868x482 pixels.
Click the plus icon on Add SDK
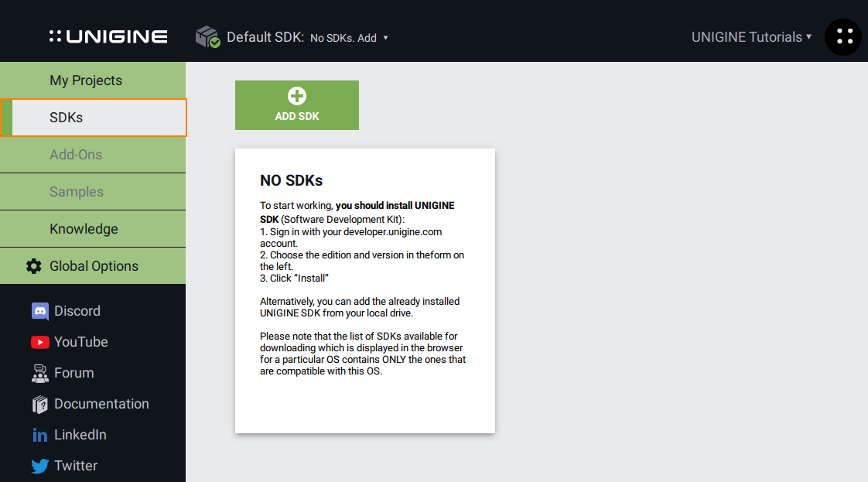point(297,96)
